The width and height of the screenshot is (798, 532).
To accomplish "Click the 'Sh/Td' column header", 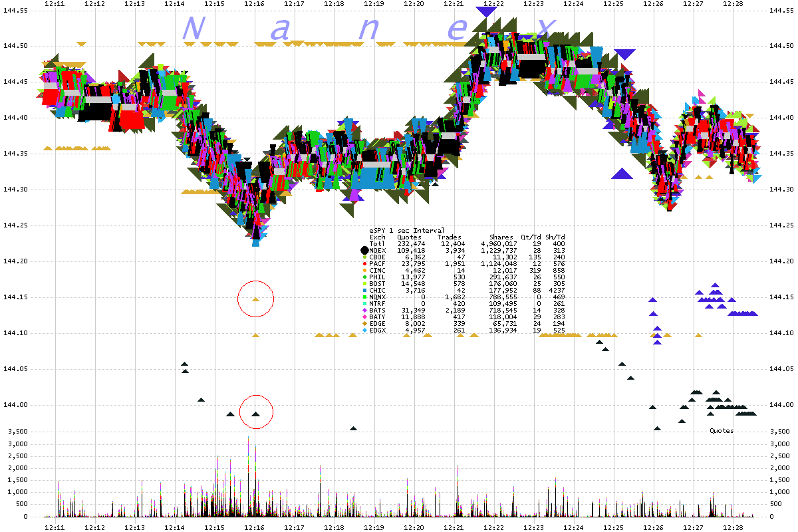I will click(555, 237).
